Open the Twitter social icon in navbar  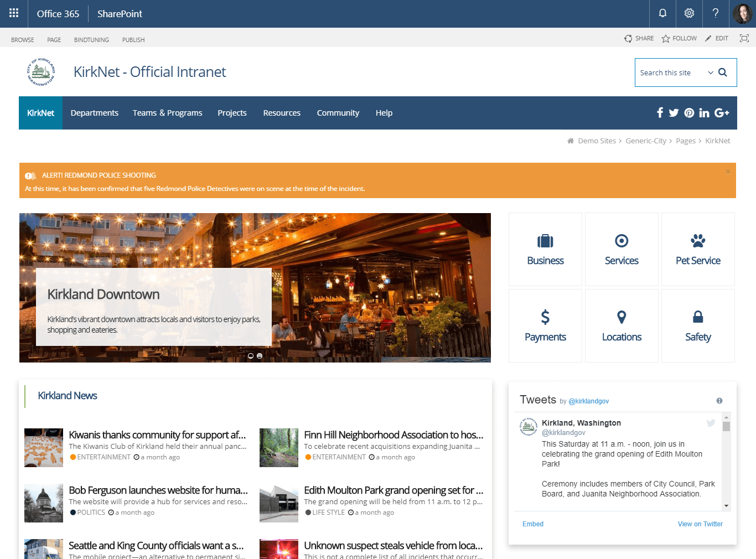pos(674,113)
